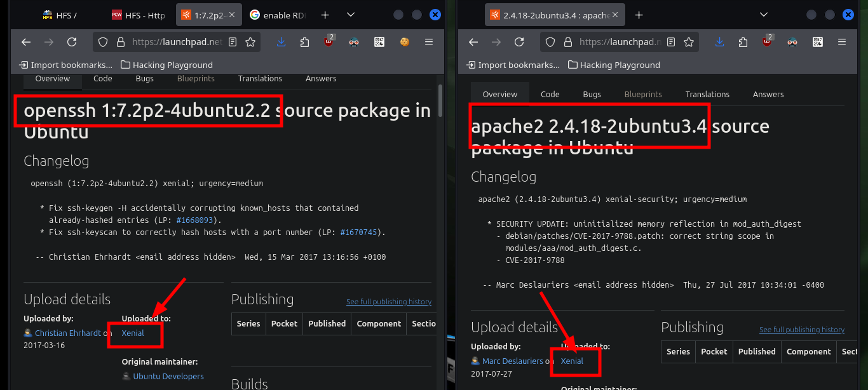This screenshot has height=390, width=868.
Task: Open Code tab on openssh page
Action: [103, 79]
